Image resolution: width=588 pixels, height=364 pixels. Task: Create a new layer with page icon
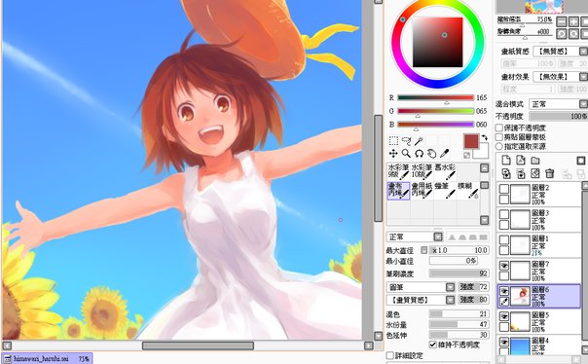pyautogui.click(x=506, y=161)
